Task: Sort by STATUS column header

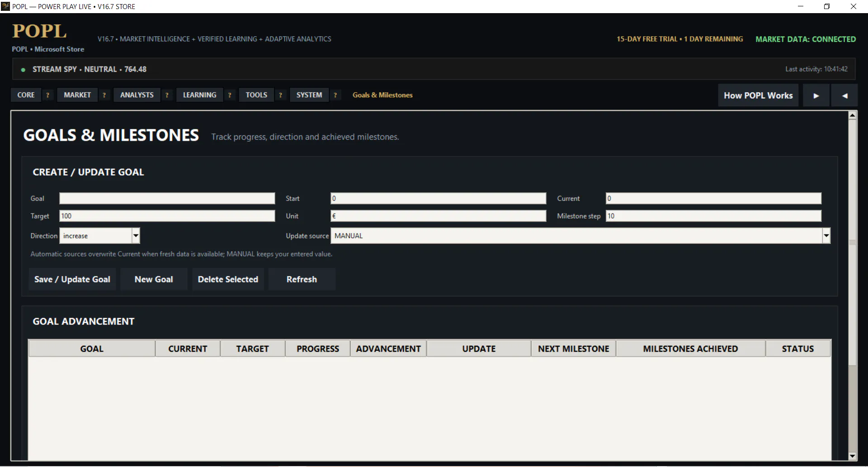Action: point(798,349)
